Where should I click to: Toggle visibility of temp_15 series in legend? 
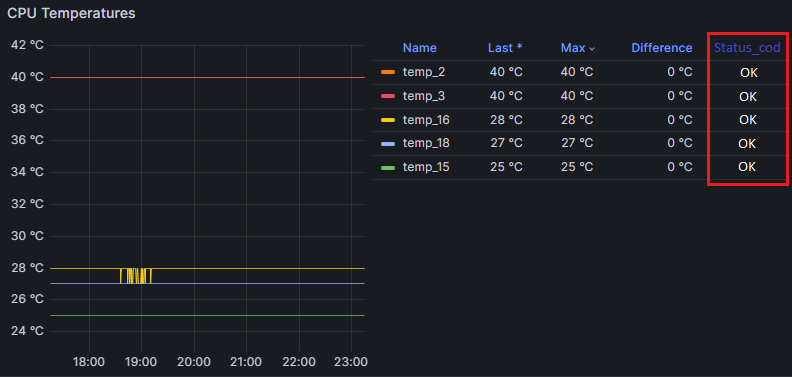426,167
